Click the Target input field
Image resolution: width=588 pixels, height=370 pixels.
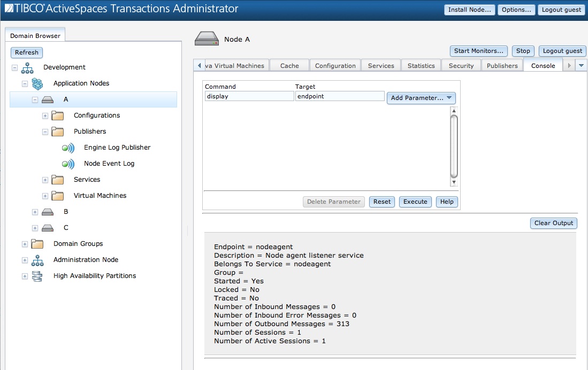[x=340, y=96]
